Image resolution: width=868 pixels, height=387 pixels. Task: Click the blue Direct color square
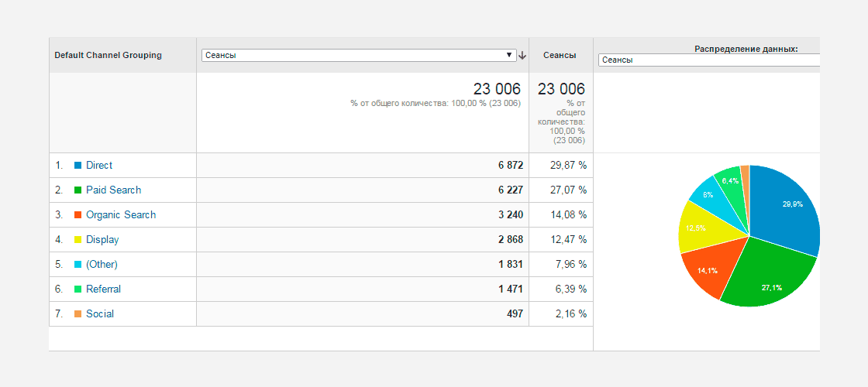78,166
